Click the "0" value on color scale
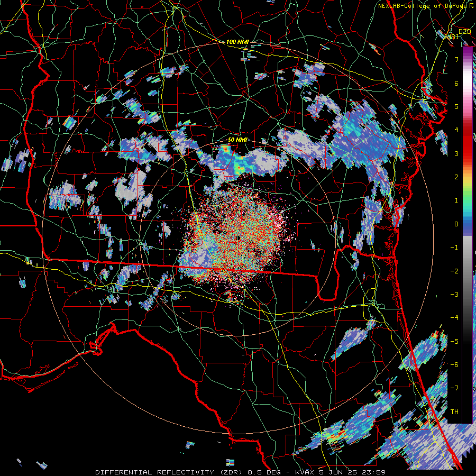Image resolution: width=476 pixels, height=476 pixels. point(456,224)
